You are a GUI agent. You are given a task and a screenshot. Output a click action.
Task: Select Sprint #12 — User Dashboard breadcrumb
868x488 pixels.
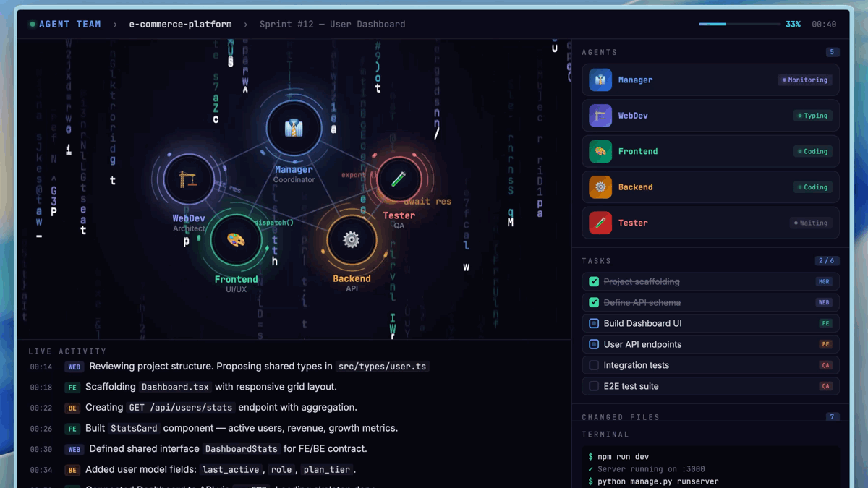pyautogui.click(x=332, y=25)
